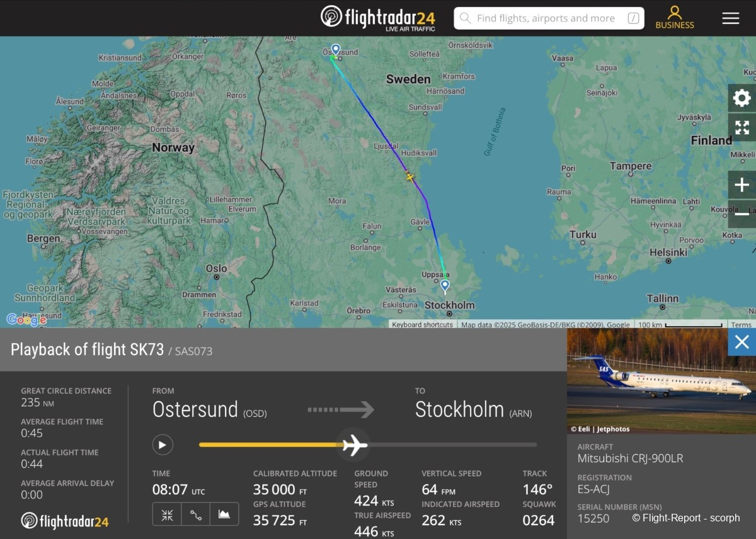Click the track 146° value
Viewport: 756px width, 539px height.
click(x=537, y=489)
